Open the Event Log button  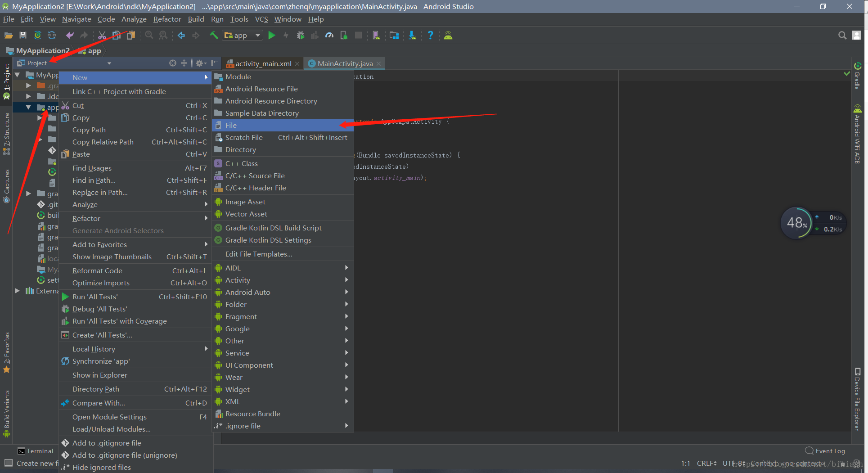coord(825,451)
